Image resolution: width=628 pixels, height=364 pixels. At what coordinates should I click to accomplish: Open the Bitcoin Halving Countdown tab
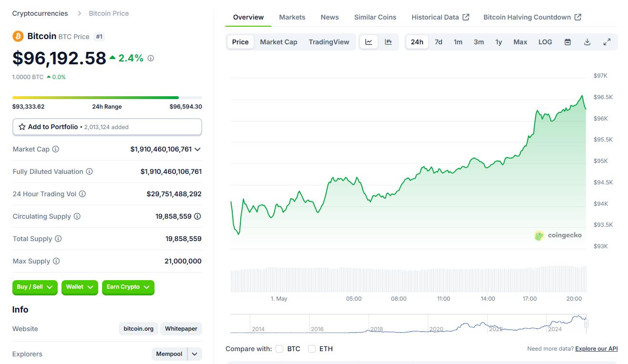(x=532, y=17)
